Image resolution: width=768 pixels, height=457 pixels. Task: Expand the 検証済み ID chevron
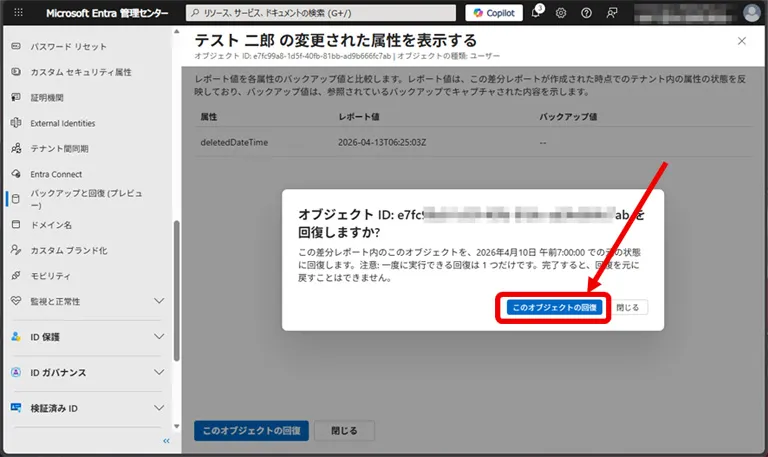[x=159, y=408]
